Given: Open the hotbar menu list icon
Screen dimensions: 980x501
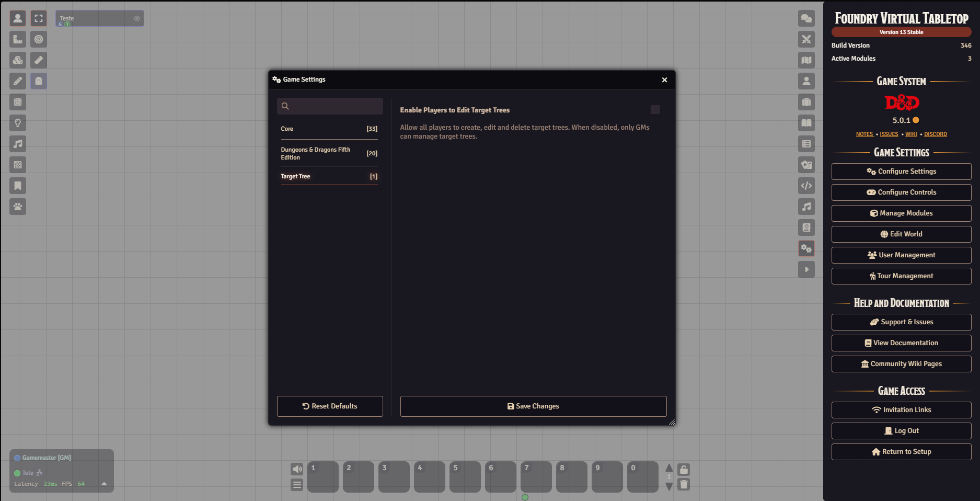Looking at the screenshot, I should (x=297, y=485).
